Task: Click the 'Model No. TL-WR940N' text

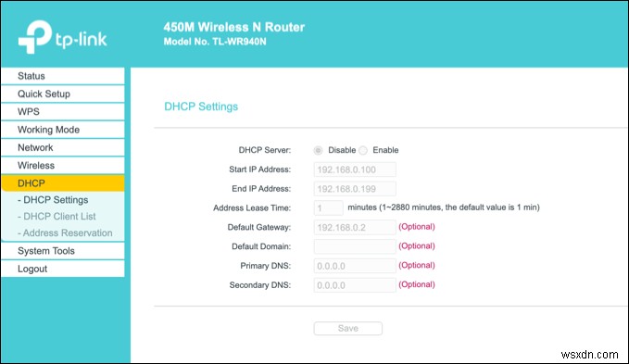Action: click(215, 42)
